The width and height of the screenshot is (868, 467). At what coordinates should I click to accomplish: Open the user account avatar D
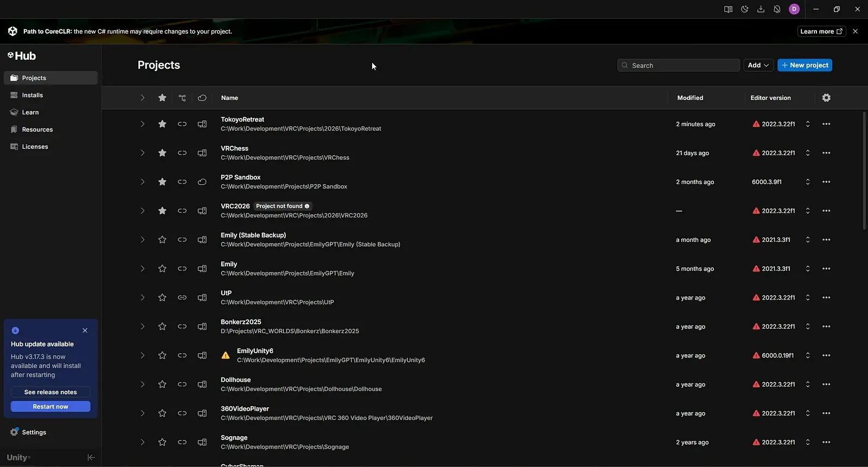tap(794, 9)
